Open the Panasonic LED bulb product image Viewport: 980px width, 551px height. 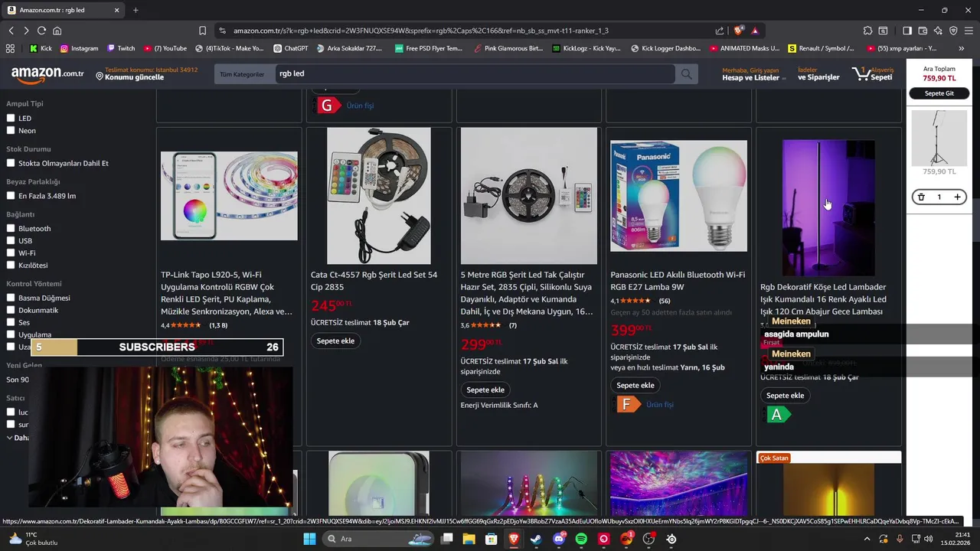(678, 196)
